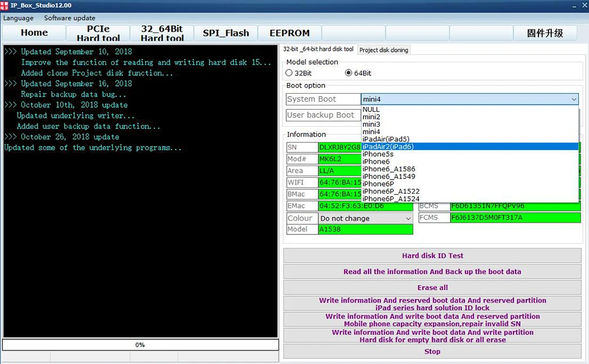Switch to the SPI_Flash tab

click(x=226, y=32)
